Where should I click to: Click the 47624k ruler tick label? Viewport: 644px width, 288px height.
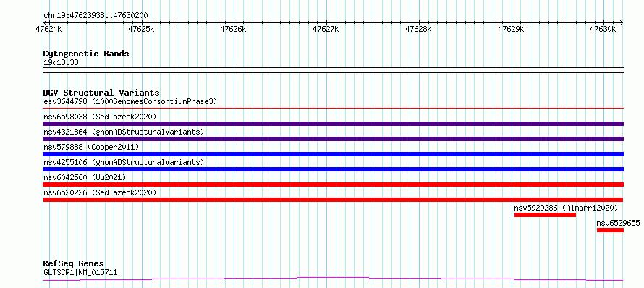49,29
